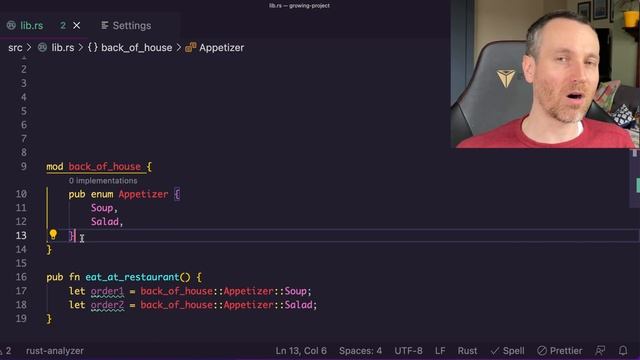The height and width of the screenshot is (360, 640).
Task: Click the back_of_house module name on line 9
Action: (x=104, y=167)
